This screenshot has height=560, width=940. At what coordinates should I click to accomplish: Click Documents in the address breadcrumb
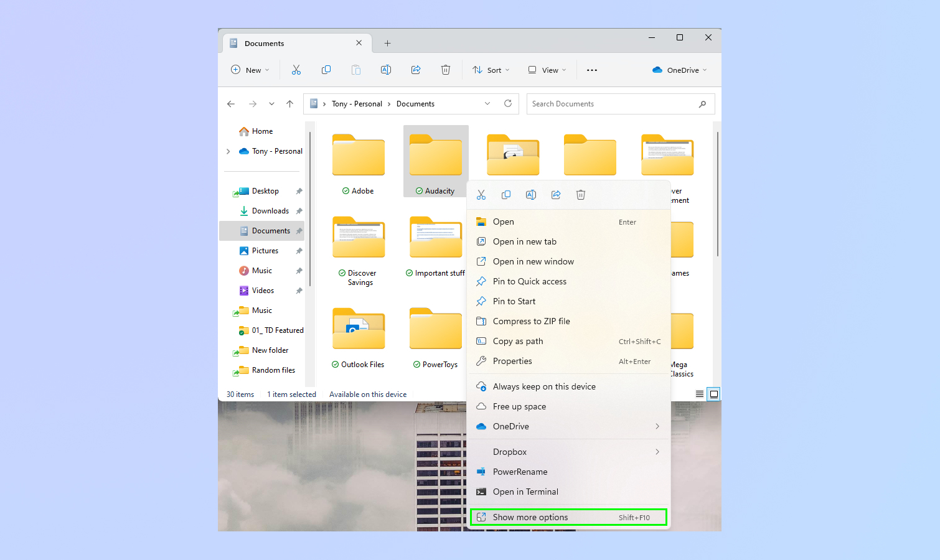(415, 104)
